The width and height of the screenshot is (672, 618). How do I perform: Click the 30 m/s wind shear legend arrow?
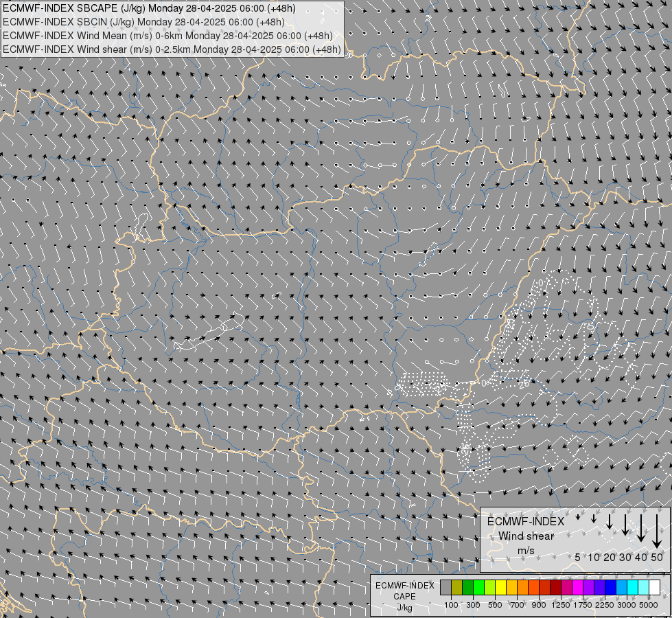(625, 525)
